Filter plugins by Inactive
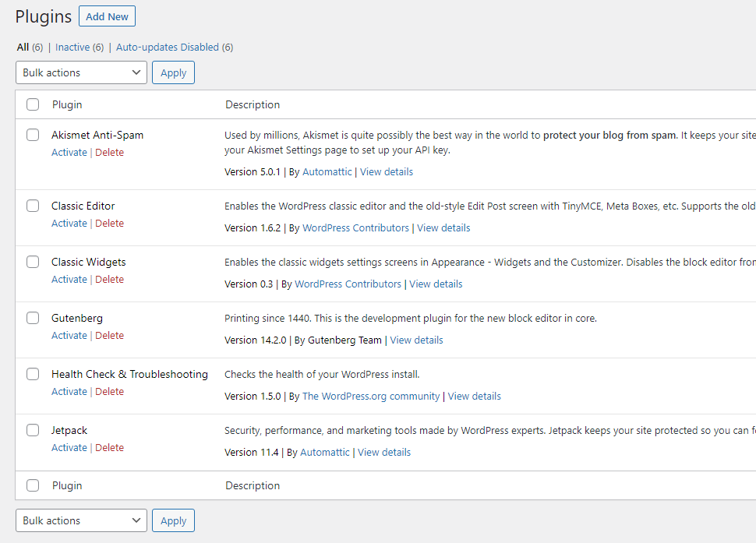This screenshot has height=543, width=756. (72, 48)
